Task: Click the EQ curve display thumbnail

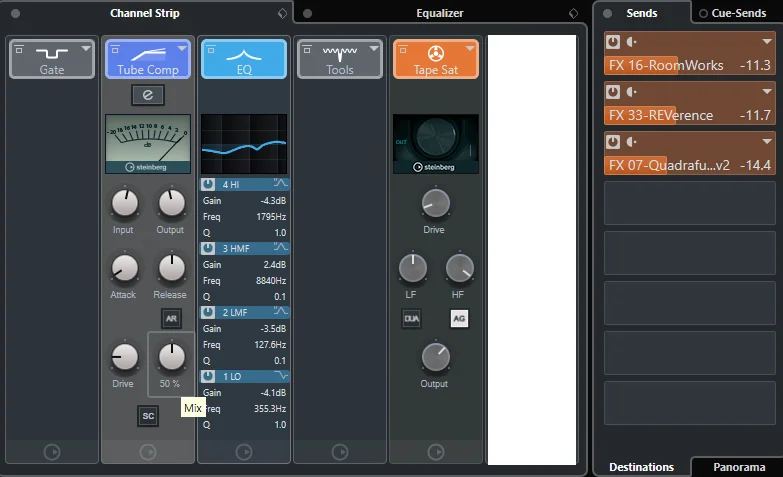Action: (244, 144)
